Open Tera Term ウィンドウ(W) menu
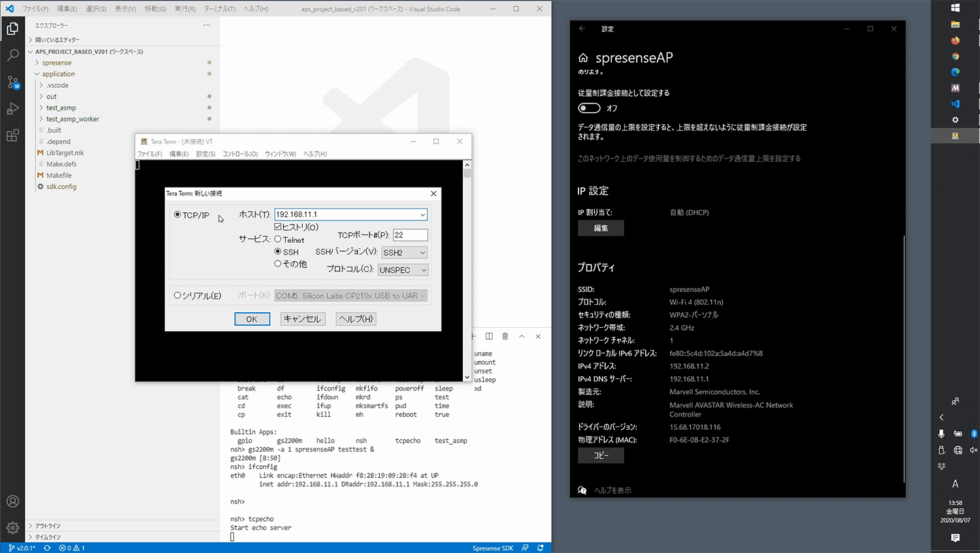Screen dimensions: 980x553 [x=280, y=154]
